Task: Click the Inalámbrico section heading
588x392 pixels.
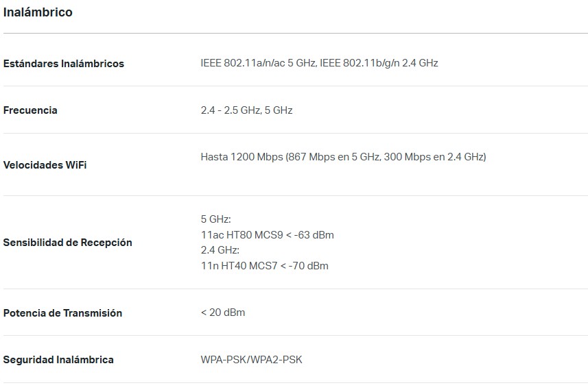Action: coord(38,12)
